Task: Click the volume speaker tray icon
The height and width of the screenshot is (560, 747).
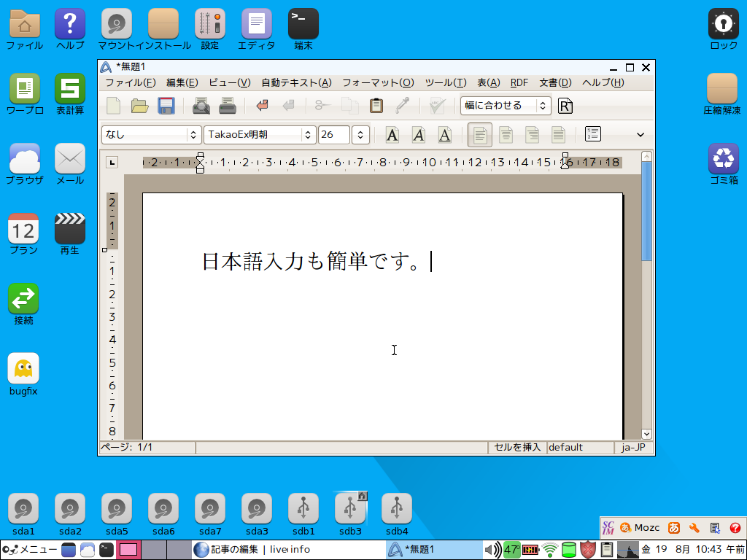Action: [493, 550]
